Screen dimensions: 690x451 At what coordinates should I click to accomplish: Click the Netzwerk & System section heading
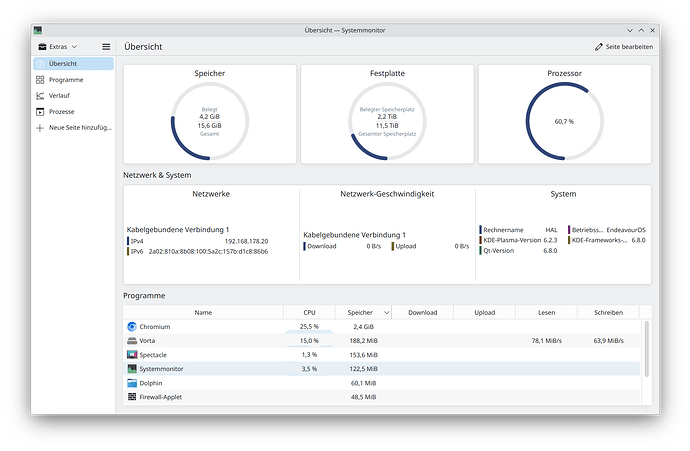tap(157, 175)
